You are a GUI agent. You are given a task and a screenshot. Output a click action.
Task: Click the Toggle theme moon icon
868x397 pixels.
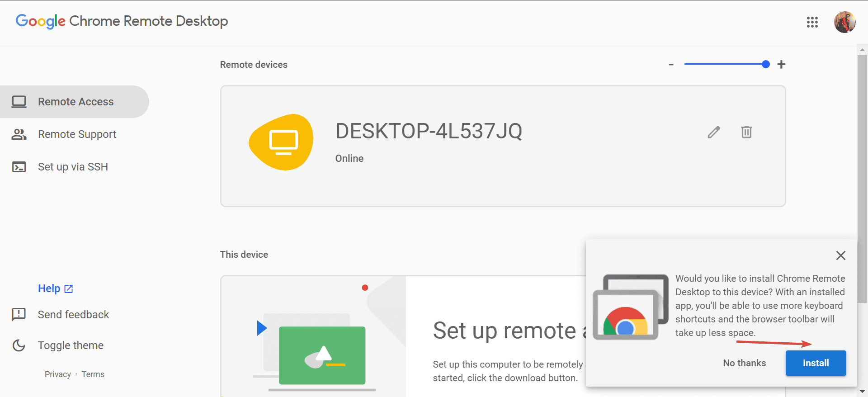[19, 345]
